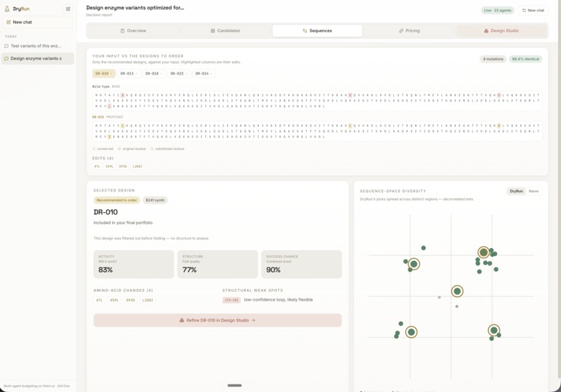Click the bottom panel drag handle bar

tap(235, 386)
